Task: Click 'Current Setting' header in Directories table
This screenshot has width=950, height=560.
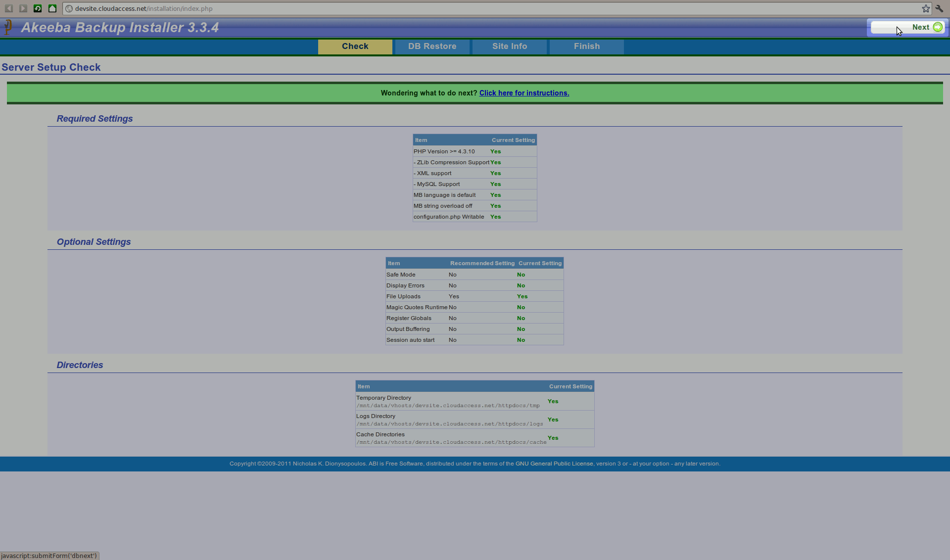Action: click(570, 386)
